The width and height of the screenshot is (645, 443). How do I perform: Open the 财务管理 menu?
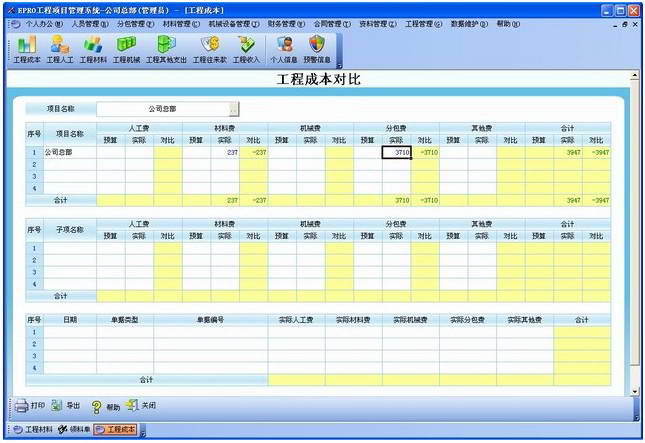point(286,24)
